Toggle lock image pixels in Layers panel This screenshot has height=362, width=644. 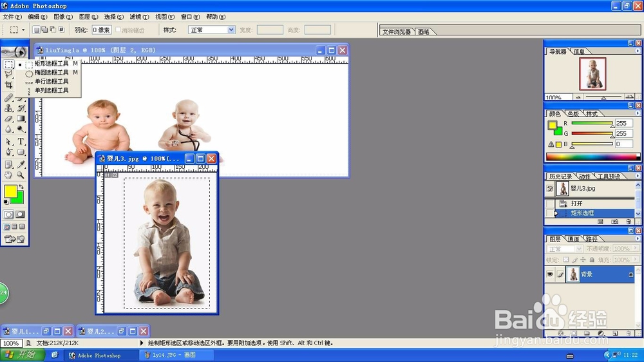(x=574, y=260)
